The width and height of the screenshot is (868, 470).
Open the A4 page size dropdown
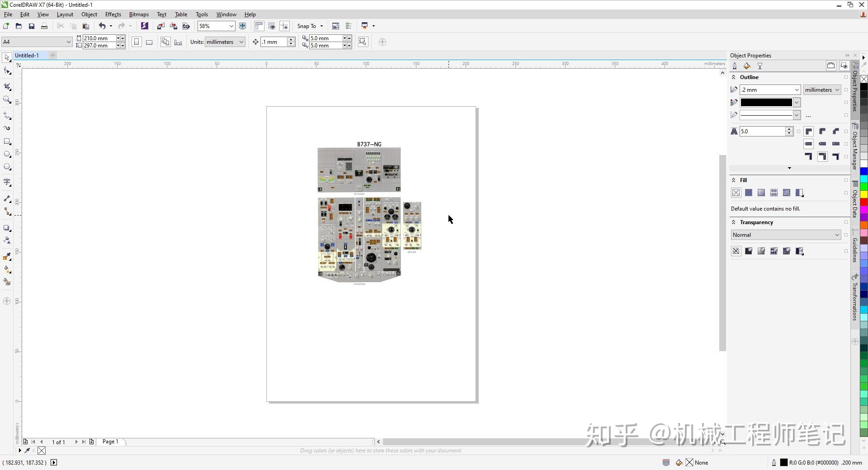(68, 42)
